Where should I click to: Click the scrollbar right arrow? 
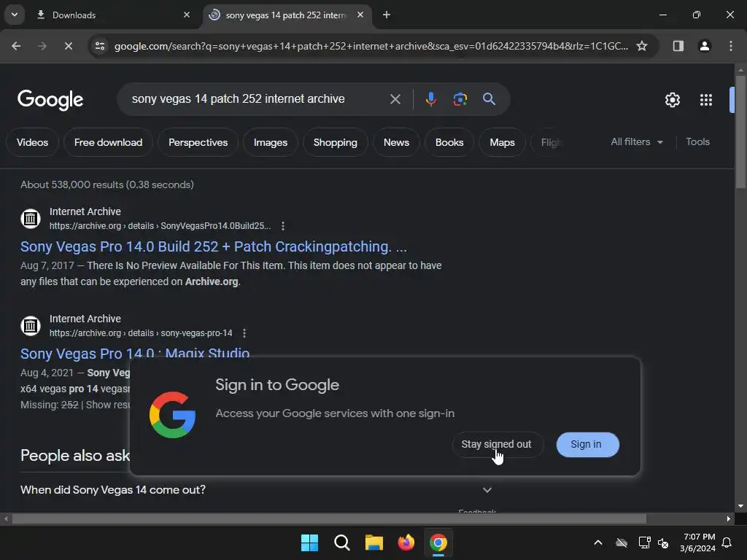tap(729, 518)
